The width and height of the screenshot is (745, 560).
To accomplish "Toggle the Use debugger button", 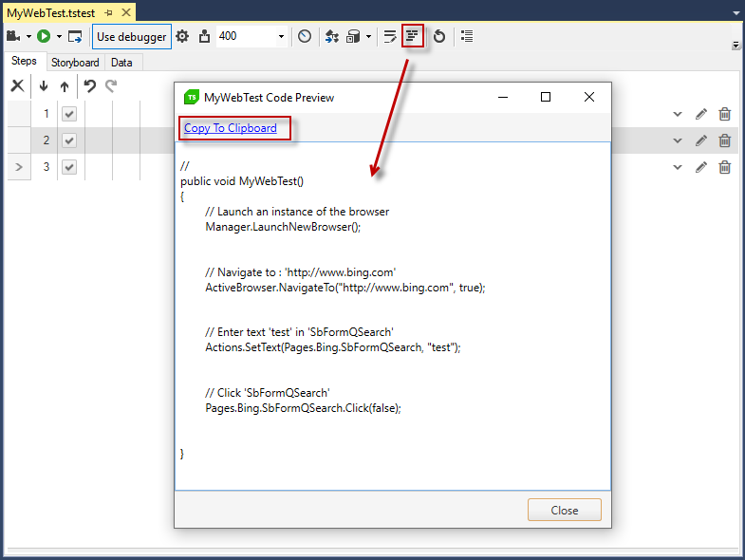I will coord(132,37).
